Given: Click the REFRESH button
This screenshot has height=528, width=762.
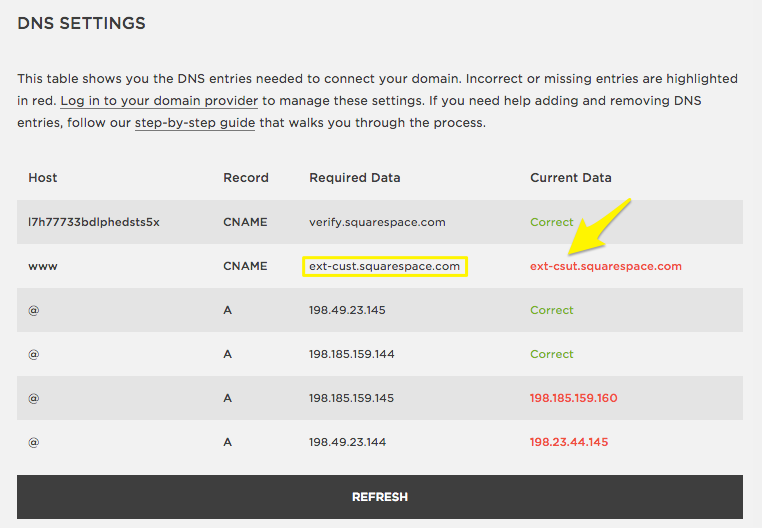Looking at the screenshot, I should click(x=379, y=497).
